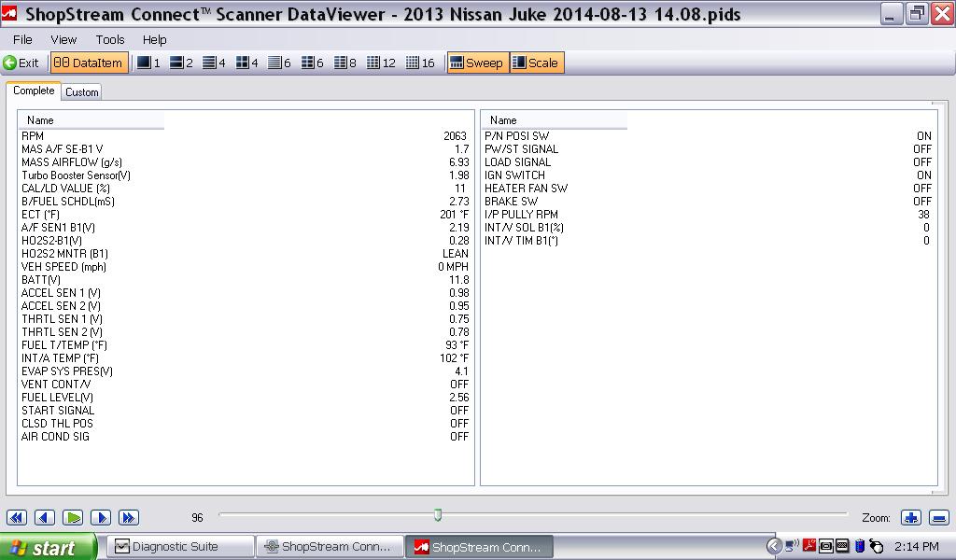Select the AIR COND SIG row
This screenshot has height=560, width=956.
click(246, 436)
